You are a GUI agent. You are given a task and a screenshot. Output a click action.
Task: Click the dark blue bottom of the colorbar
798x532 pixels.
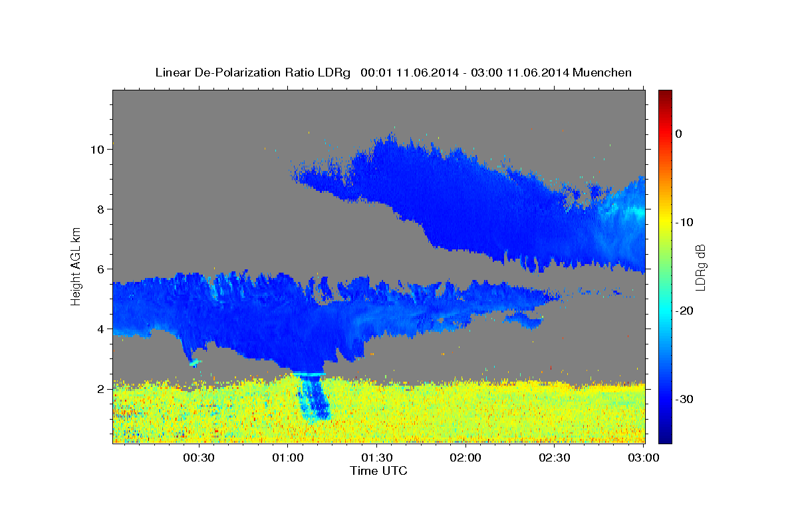(665, 436)
